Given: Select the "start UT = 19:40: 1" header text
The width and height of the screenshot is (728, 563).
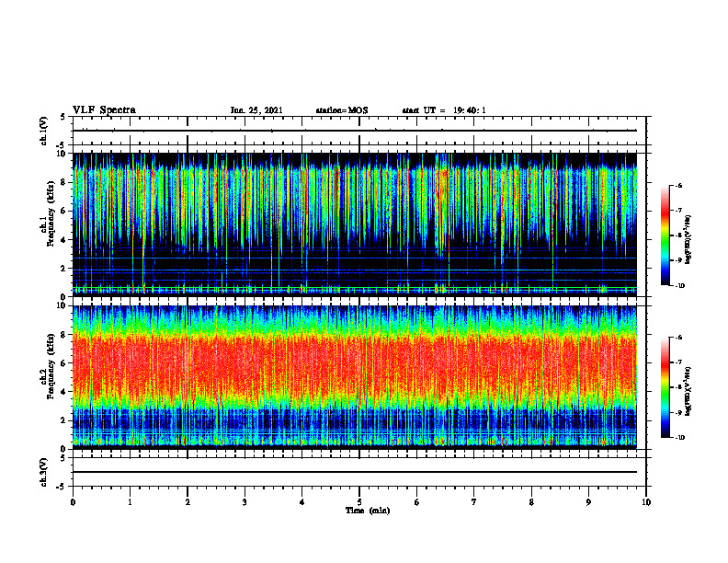Looking at the screenshot, I should click(x=444, y=110).
